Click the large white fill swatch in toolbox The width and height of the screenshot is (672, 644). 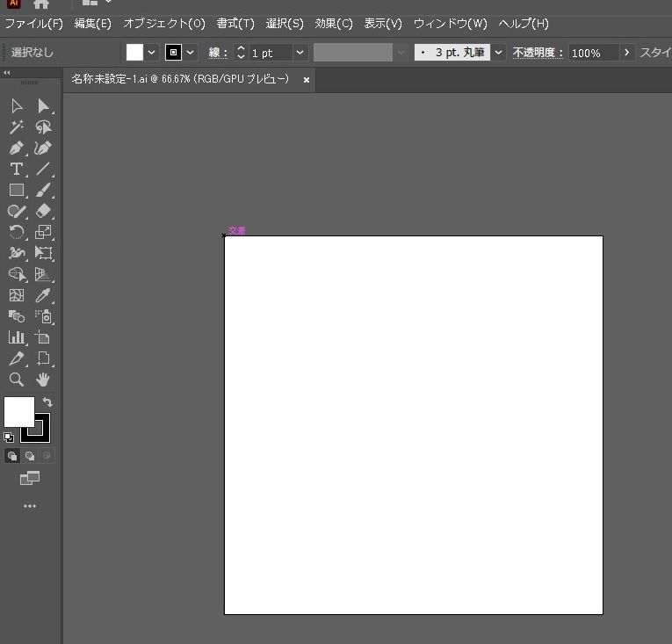18,411
